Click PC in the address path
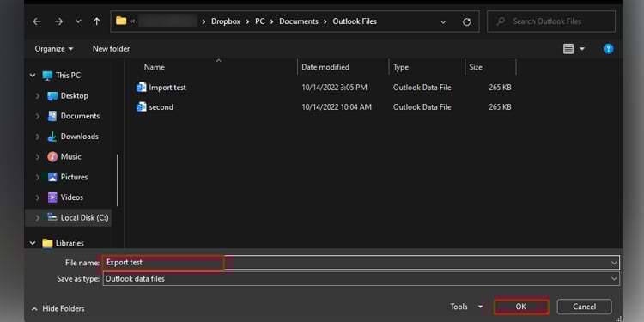 [x=259, y=21]
